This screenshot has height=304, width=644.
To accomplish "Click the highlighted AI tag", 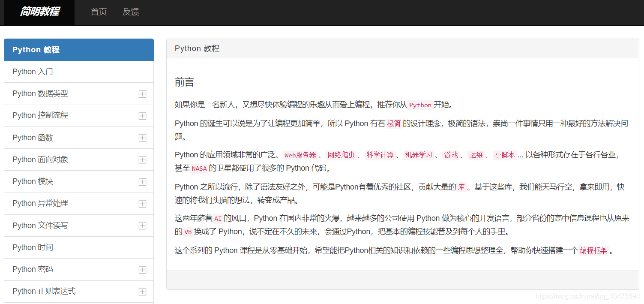I will (x=218, y=219).
